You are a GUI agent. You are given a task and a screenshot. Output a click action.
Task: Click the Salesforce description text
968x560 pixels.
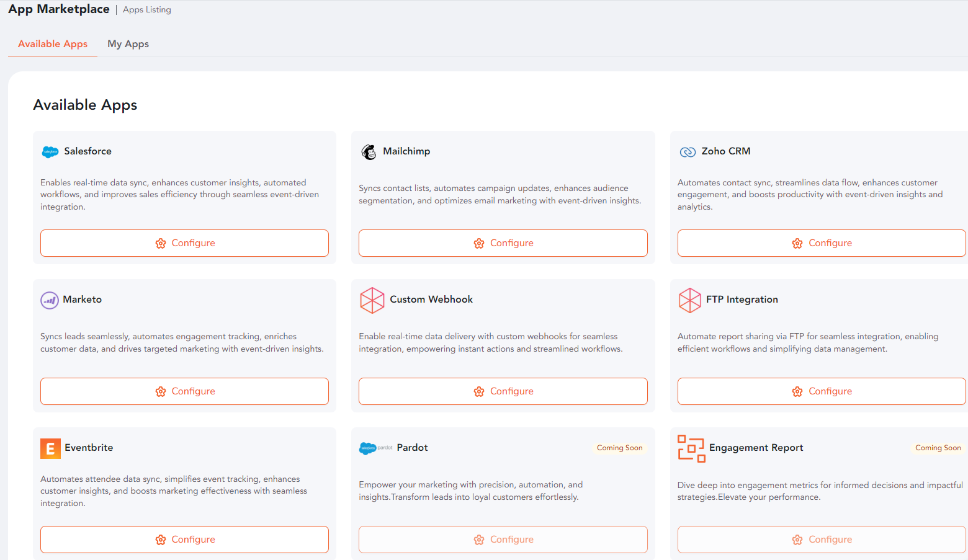point(180,195)
